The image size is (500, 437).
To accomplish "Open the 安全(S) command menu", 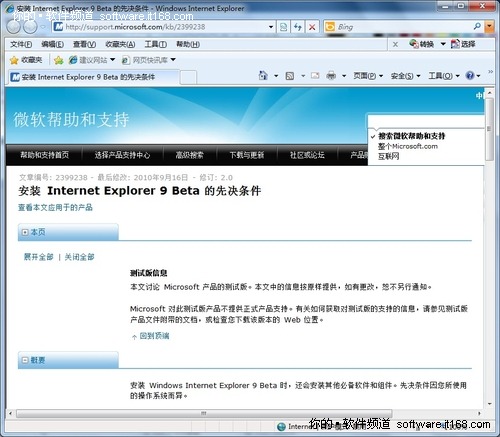I will (405, 76).
